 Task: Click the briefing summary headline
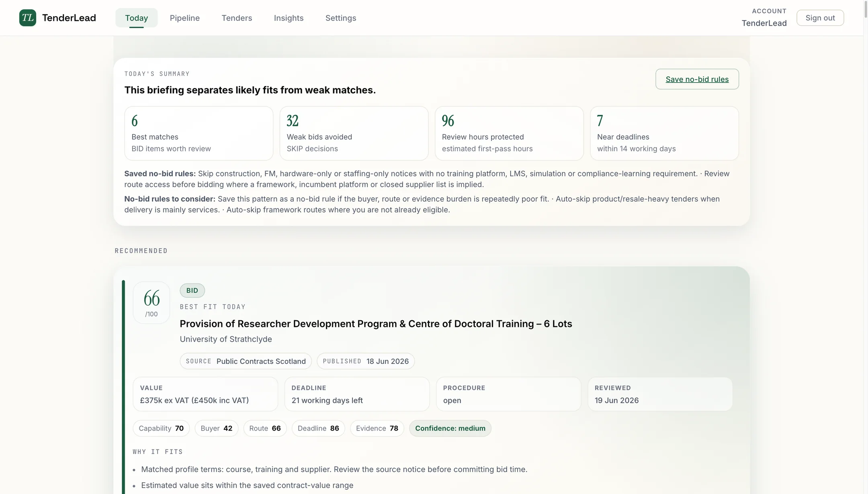(250, 90)
